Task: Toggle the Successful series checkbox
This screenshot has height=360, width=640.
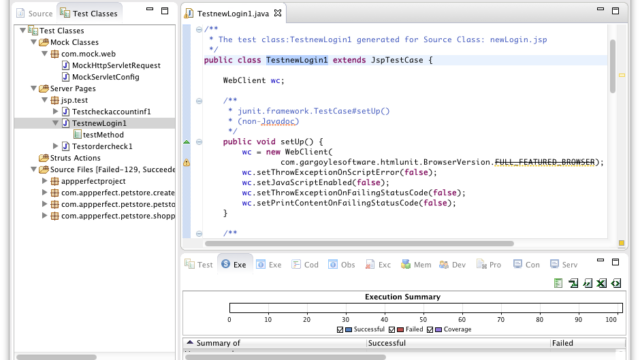Action: click(340, 329)
